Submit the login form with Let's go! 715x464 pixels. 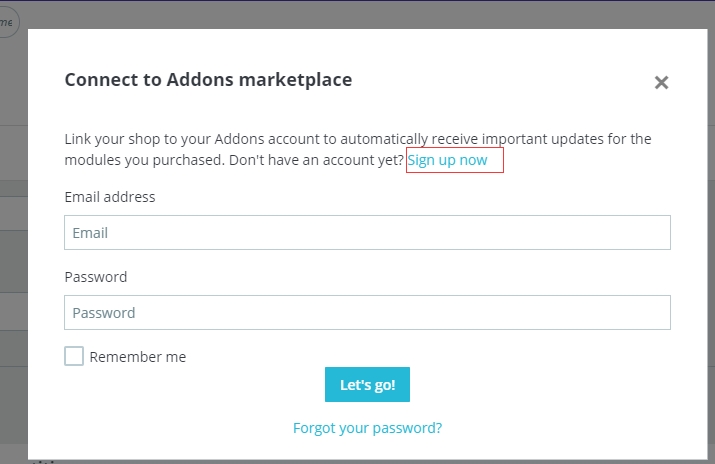[x=367, y=385]
